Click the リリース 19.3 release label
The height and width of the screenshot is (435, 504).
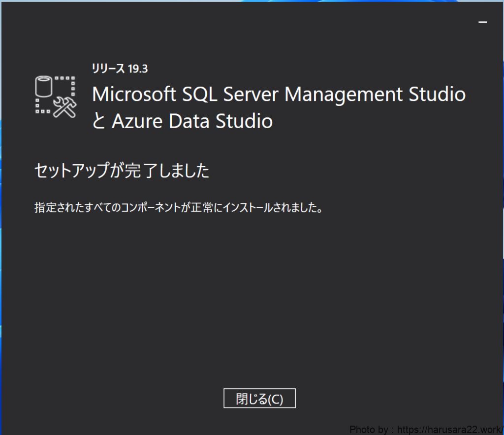[x=120, y=69]
